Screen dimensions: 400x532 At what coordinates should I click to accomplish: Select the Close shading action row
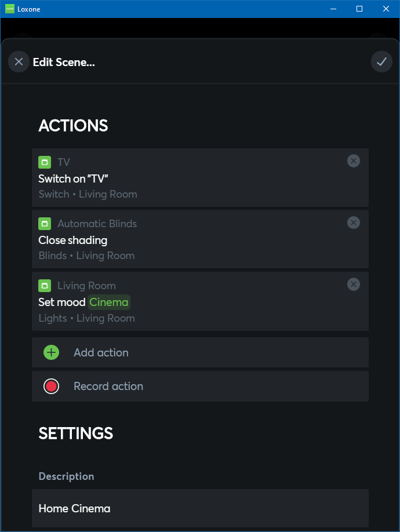(191, 240)
